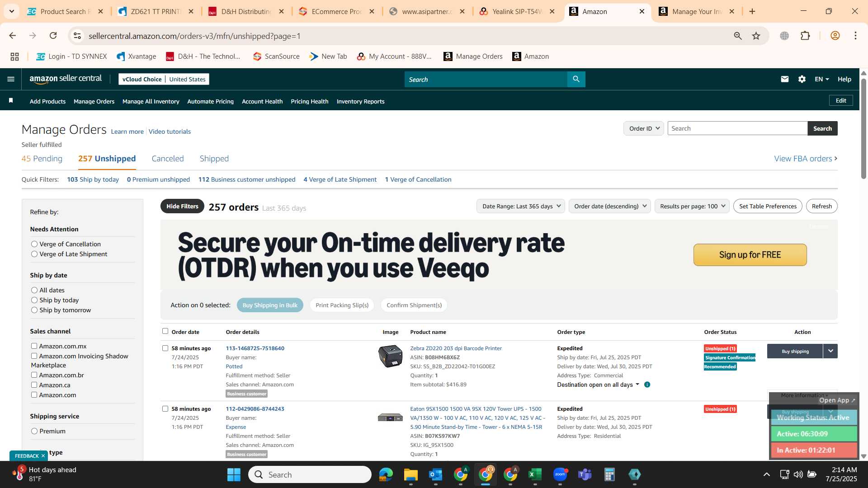This screenshot has width=868, height=488.
Task: Reload the page with refresh icon
Action: (x=53, y=36)
